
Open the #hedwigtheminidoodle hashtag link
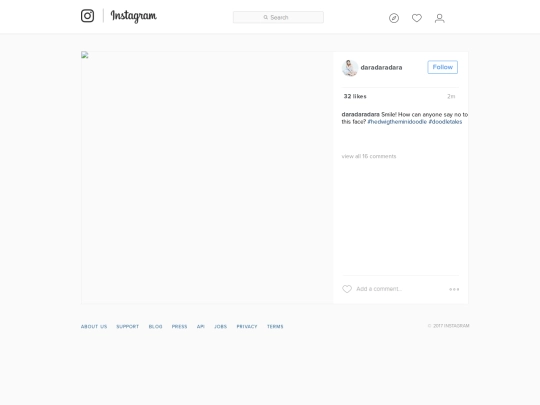tap(397, 122)
